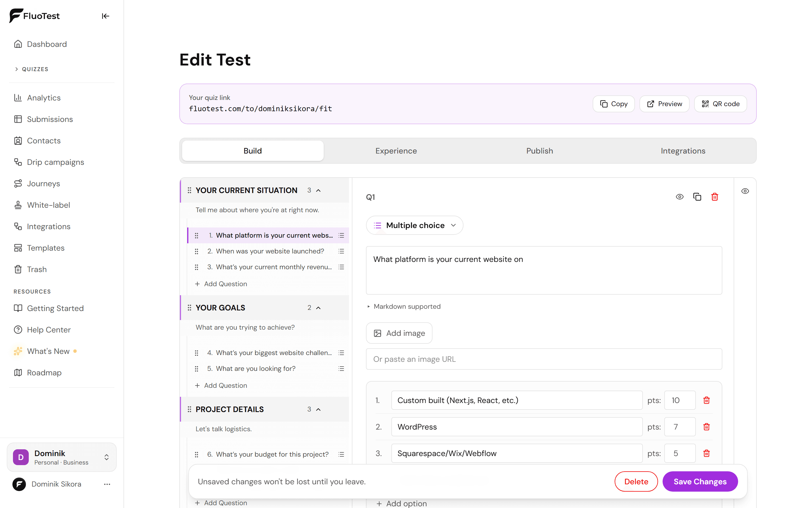Click Save Changes
The width and height of the screenshot is (812, 508).
(700, 481)
